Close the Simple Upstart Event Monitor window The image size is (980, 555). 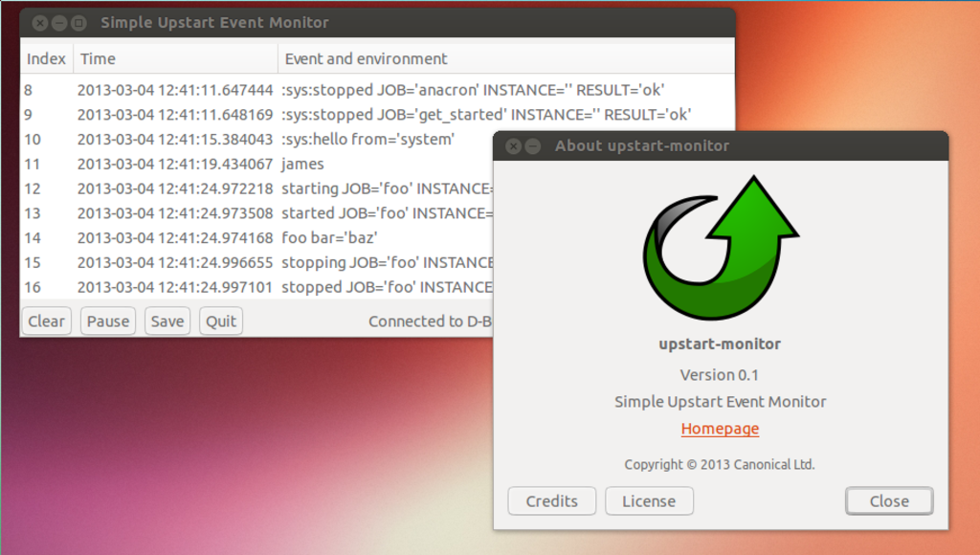[x=39, y=23]
